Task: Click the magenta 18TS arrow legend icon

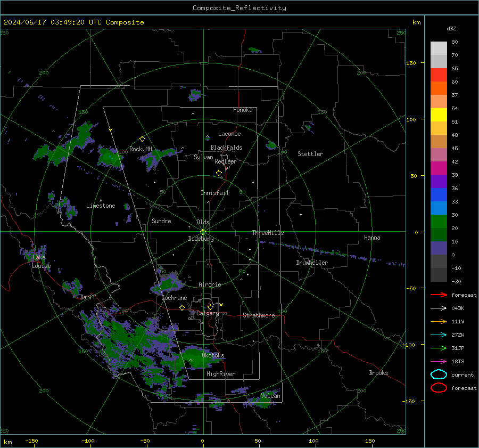Action: point(439,362)
